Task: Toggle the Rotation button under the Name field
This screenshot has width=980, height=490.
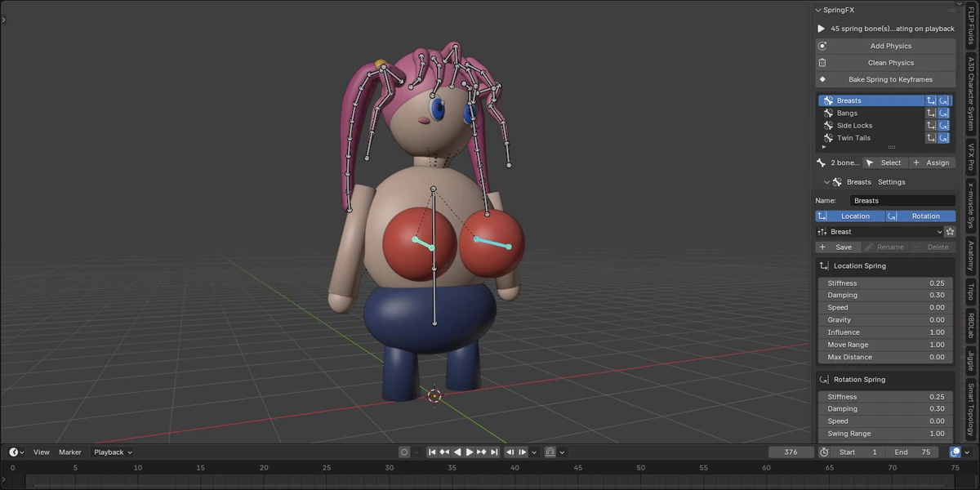Action: pyautogui.click(x=920, y=216)
